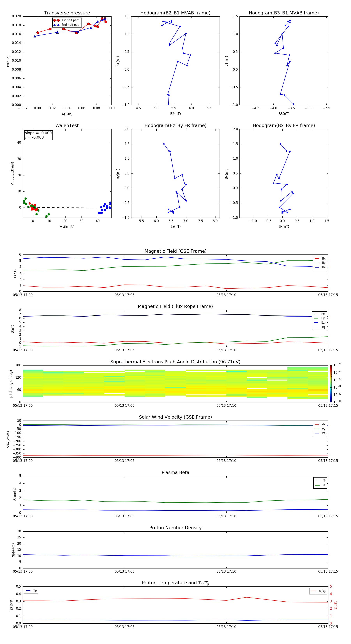Click the 'r = -0.083' annotation text

pyautogui.click(x=35, y=137)
